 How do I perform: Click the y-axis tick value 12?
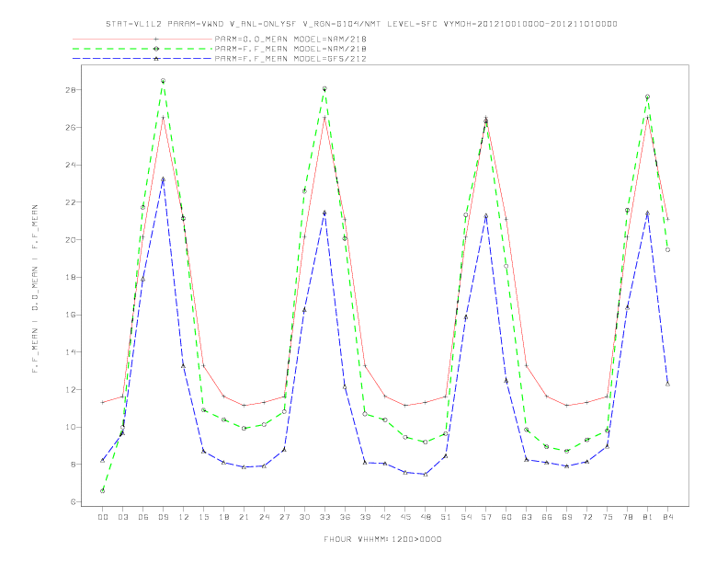coord(70,390)
